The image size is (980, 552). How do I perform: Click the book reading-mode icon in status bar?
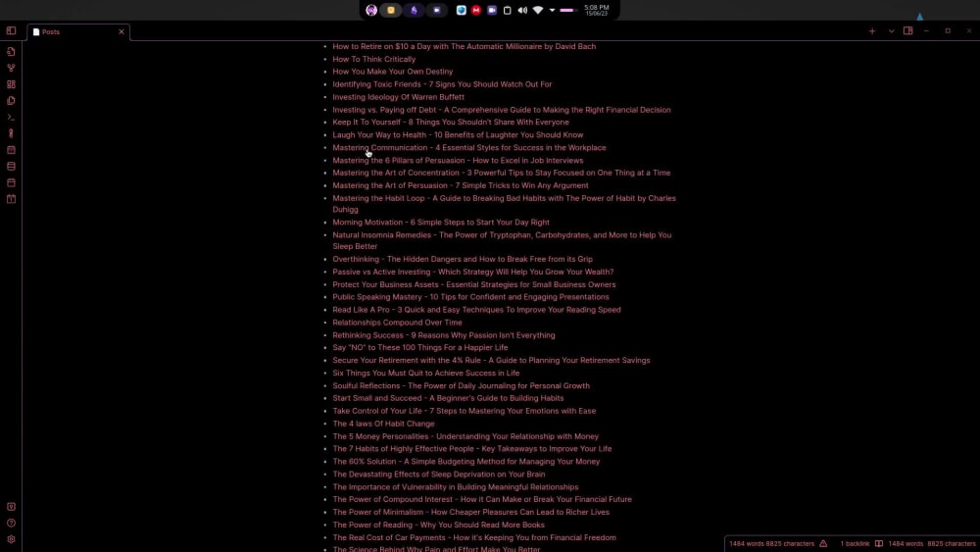pyautogui.click(x=879, y=543)
